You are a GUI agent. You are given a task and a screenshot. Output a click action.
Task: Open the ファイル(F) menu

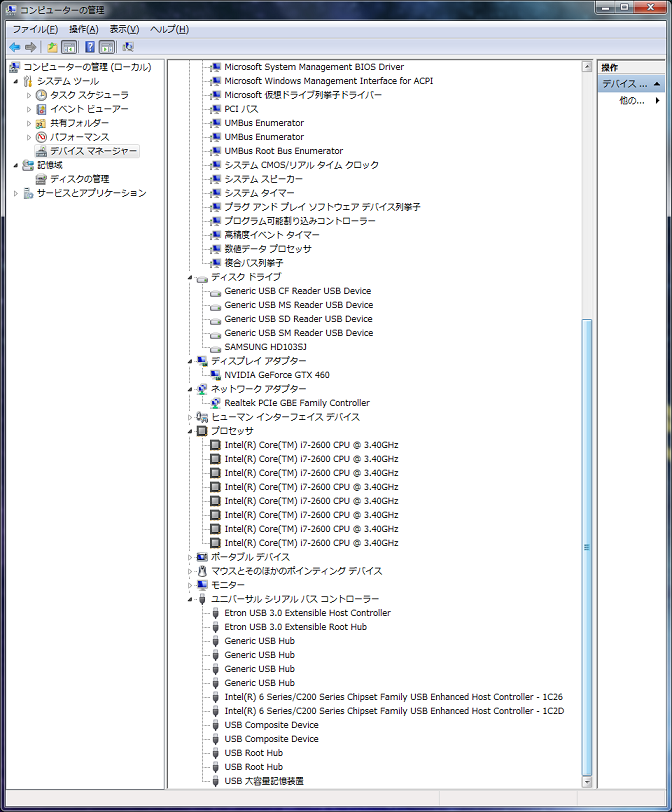tap(35, 30)
